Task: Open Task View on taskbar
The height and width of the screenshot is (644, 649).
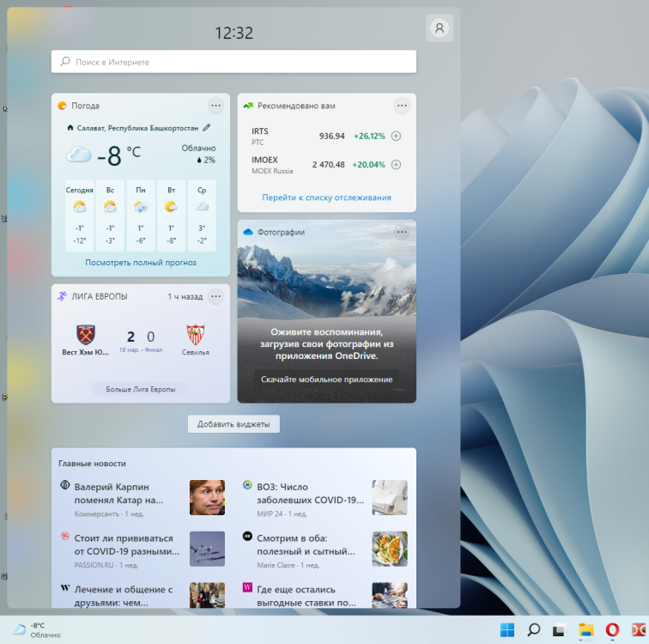Action: [560, 630]
